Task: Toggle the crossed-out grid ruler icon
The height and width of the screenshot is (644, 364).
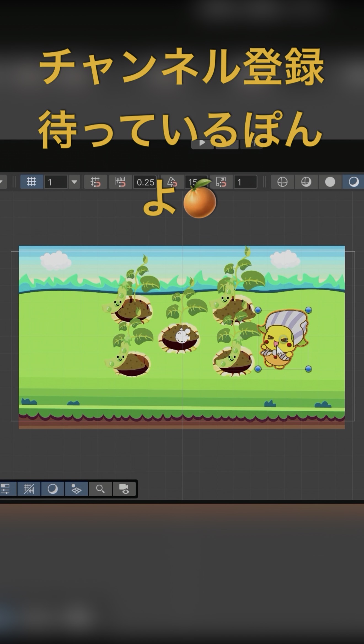Action: click(x=29, y=489)
